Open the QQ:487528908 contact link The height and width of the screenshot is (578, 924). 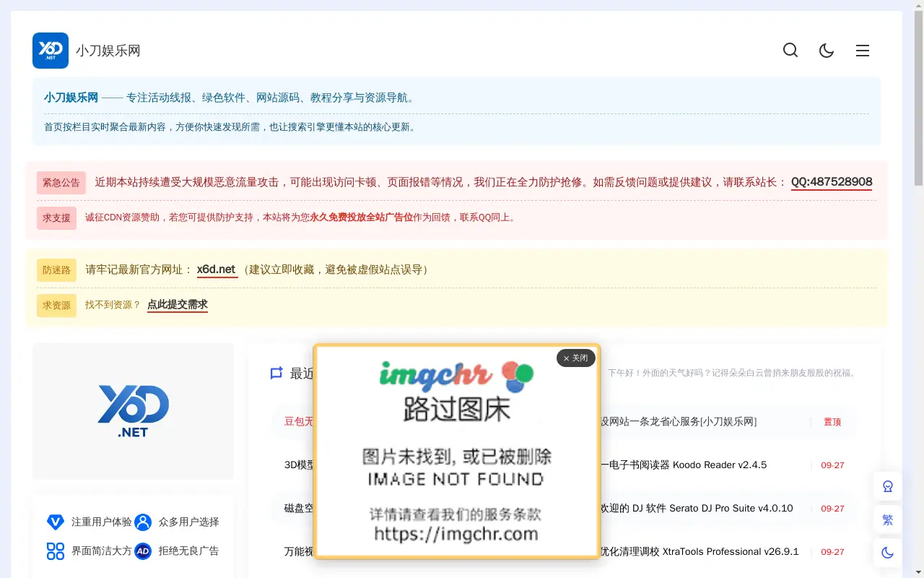point(832,182)
